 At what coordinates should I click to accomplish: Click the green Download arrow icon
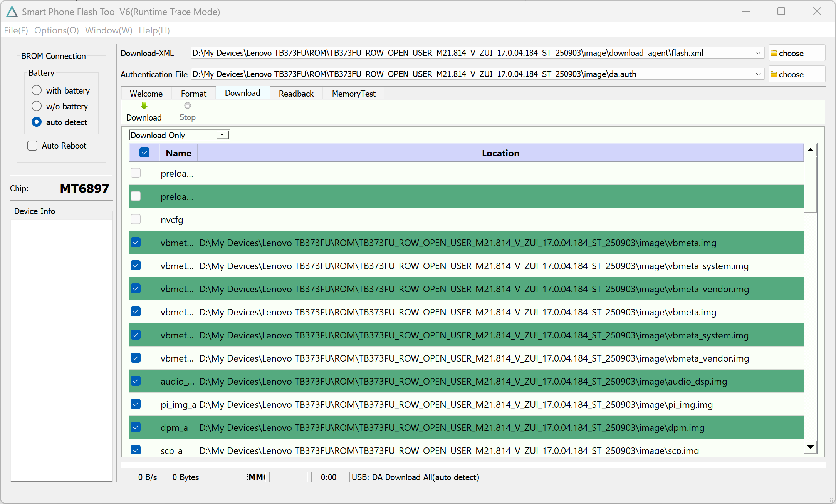[x=144, y=106]
